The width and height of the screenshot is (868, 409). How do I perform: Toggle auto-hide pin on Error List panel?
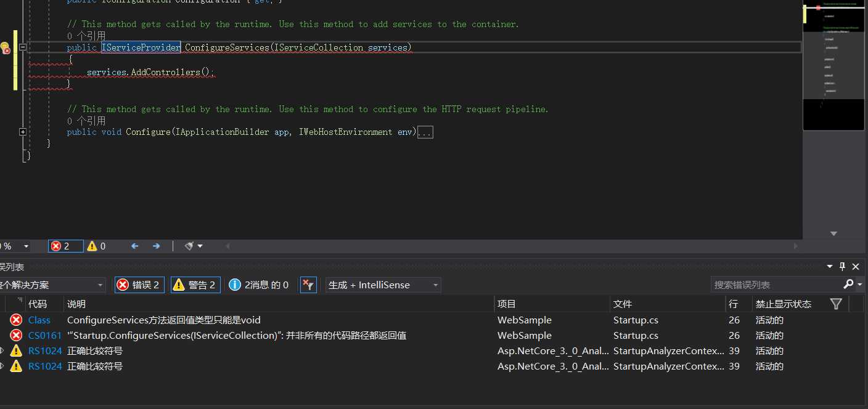(843, 266)
